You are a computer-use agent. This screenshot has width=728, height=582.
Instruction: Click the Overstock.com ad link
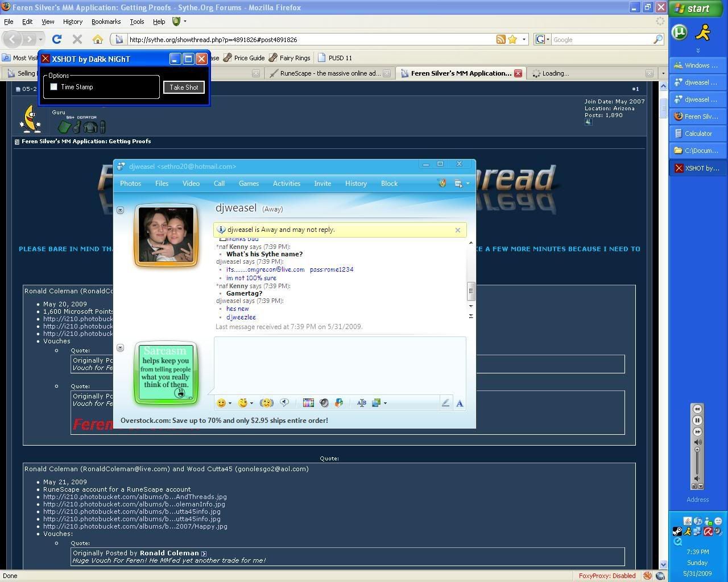click(x=224, y=421)
